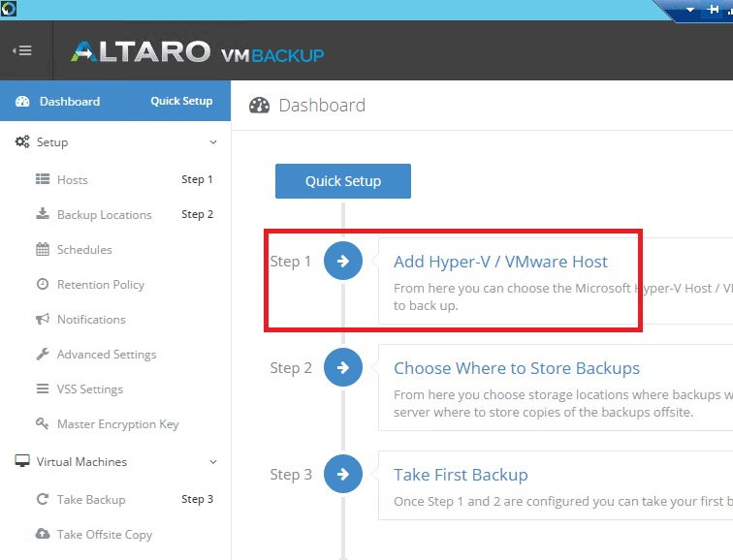Open Take Backup menu item
This screenshot has height=560, width=733.
click(91, 500)
